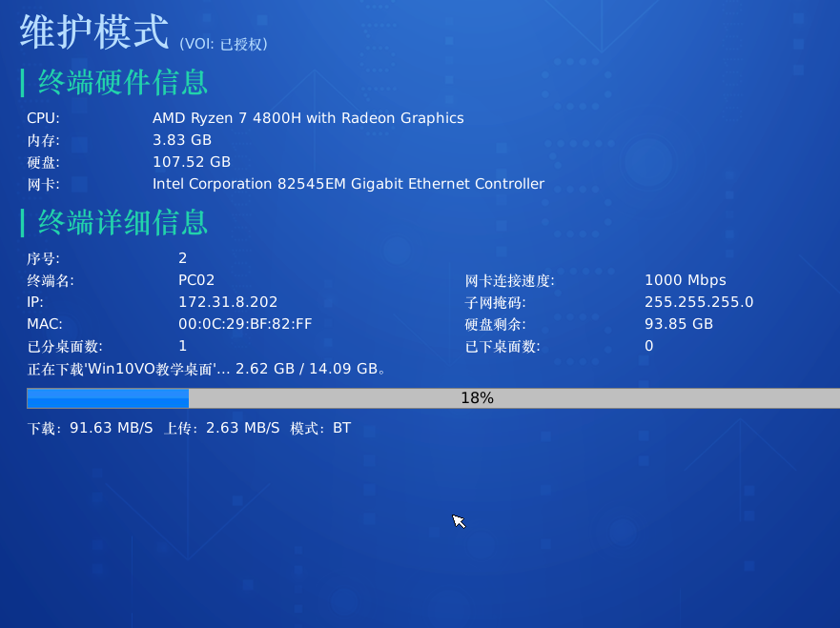
Task: Click the 1000 Mbps connection speed value
Action: pyautogui.click(x=685, y=280)
